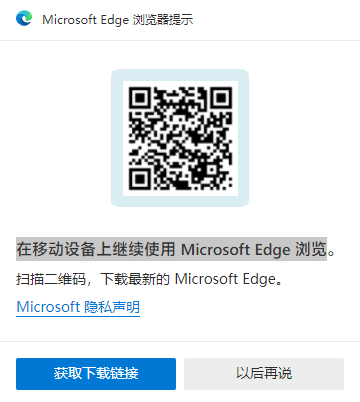Click the QR code's top-left finder square
Screen dimensions: 360x402
[140, 98]
